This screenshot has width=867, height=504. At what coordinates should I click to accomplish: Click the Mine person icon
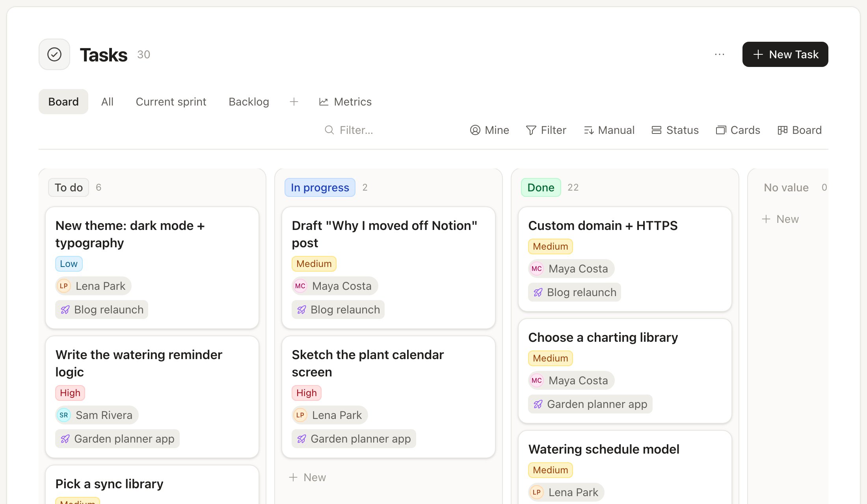(475, 130)
